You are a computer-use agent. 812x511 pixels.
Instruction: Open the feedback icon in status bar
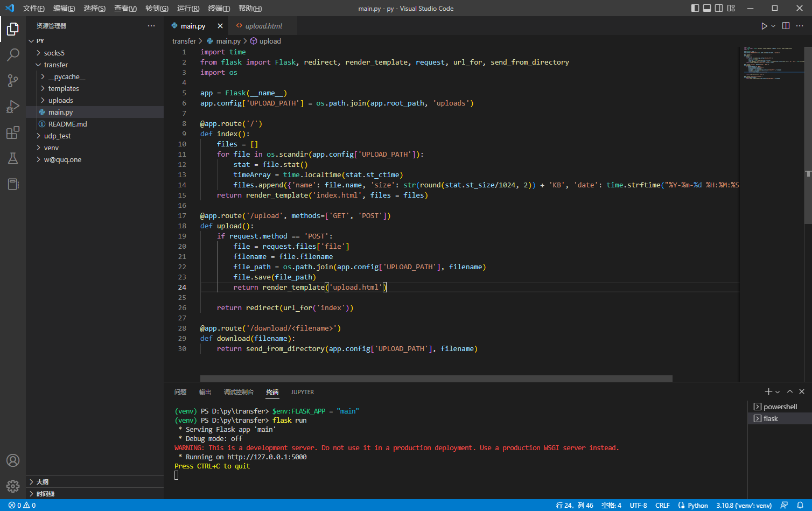click(x=784, y=505)
